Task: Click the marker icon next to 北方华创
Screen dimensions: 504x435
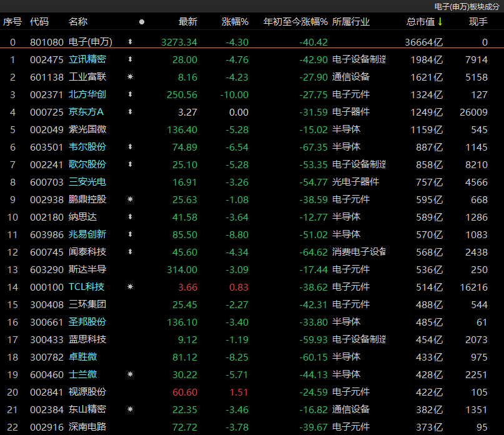Action: point(130,94)
